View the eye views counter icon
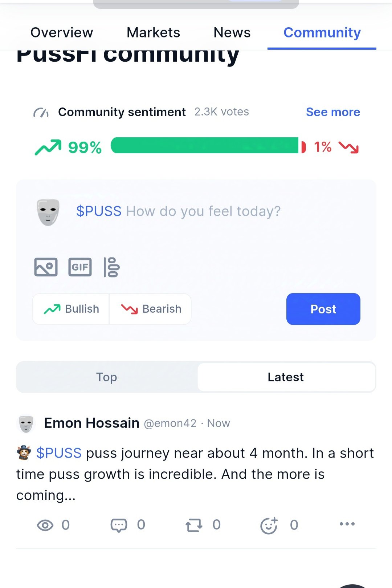This screenshot has height=588, width=392. pos(45,525)
